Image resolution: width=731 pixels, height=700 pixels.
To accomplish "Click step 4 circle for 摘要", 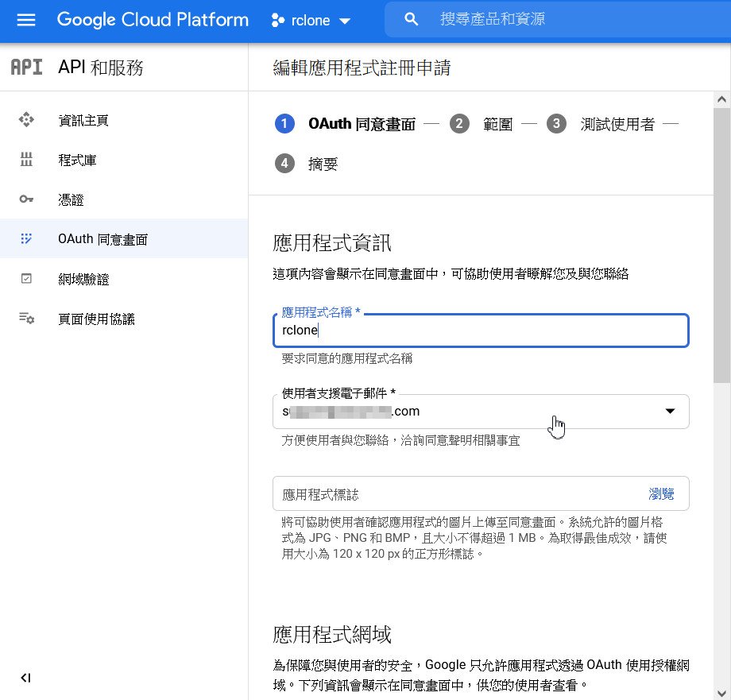I will point(284,164).
